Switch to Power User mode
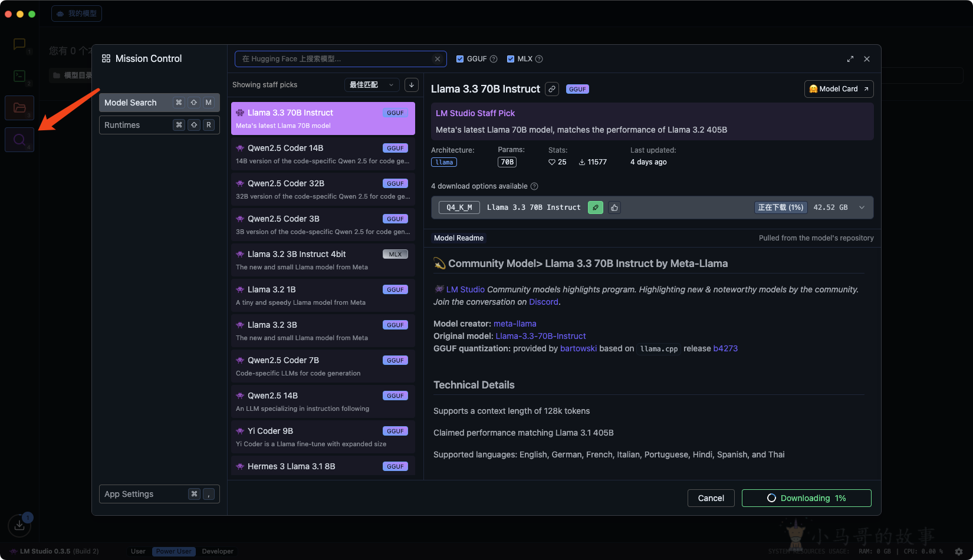 coord(173,551)
